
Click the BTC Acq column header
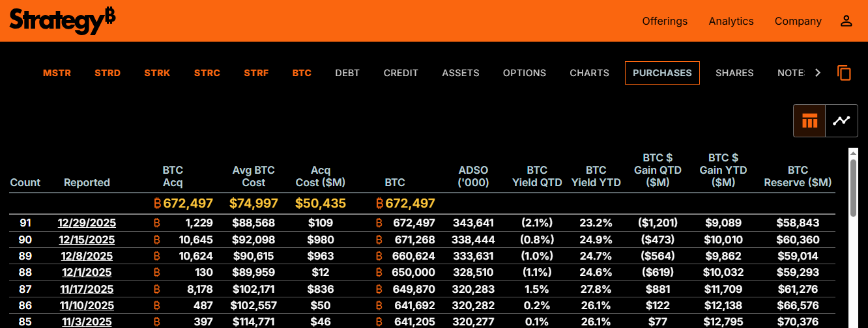pyautogui.click(x=173, y=176)
